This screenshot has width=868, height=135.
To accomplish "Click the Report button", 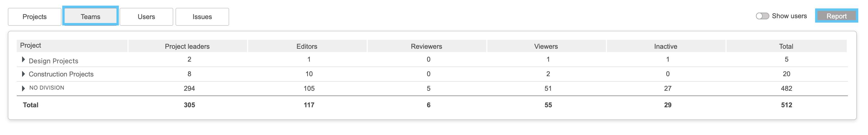I will coord(836,16).
